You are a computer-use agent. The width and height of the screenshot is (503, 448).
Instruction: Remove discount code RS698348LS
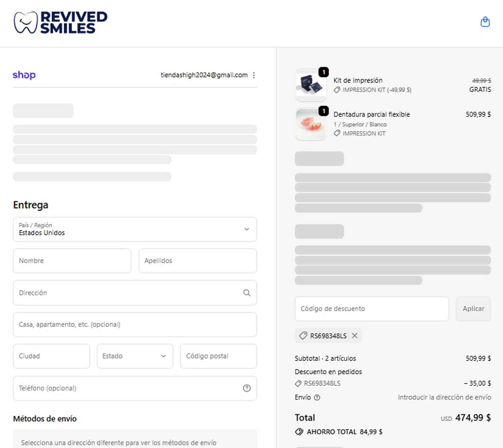[355, 335]
